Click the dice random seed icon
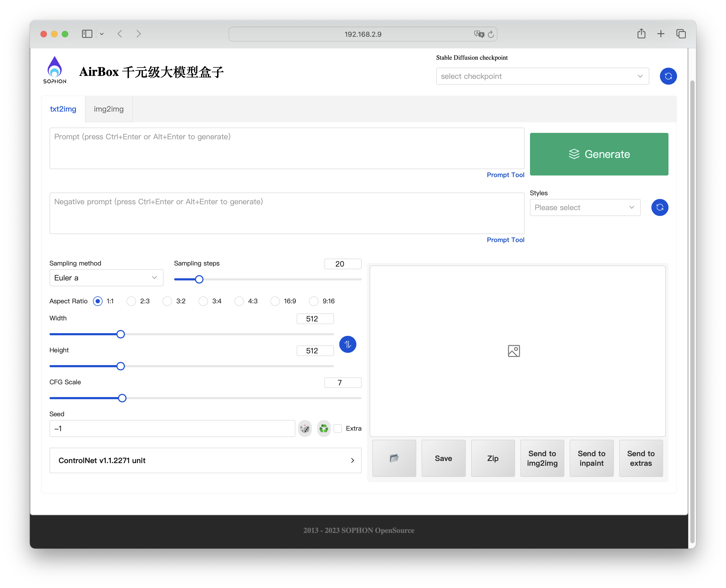 (x=305, y=428)
